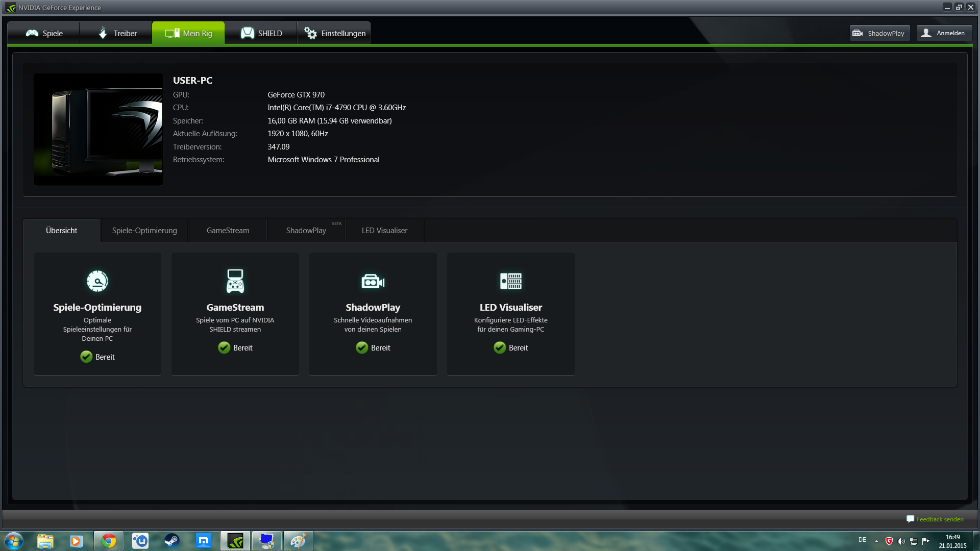Open the Action Center flag icon
This screenshot has width=980, height=551.
[926, 541]
